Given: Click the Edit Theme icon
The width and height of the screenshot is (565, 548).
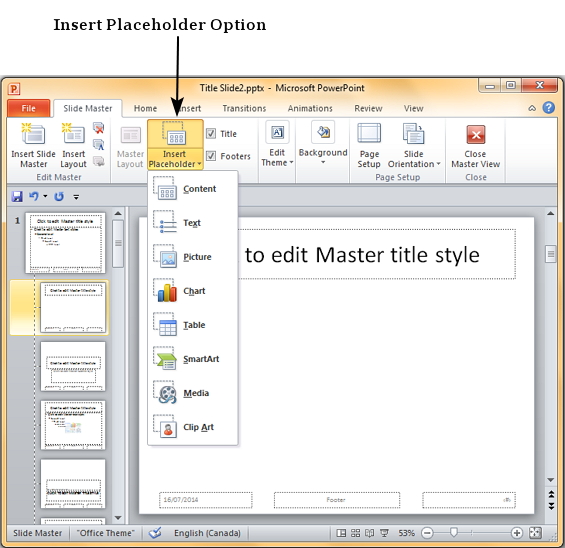Looking at the screenshot, I should click(x=277, y=132).
